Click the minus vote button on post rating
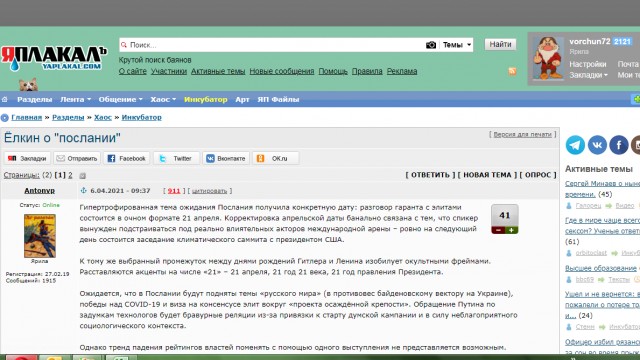This screenshot has height=360, width=640. [498, 230]
